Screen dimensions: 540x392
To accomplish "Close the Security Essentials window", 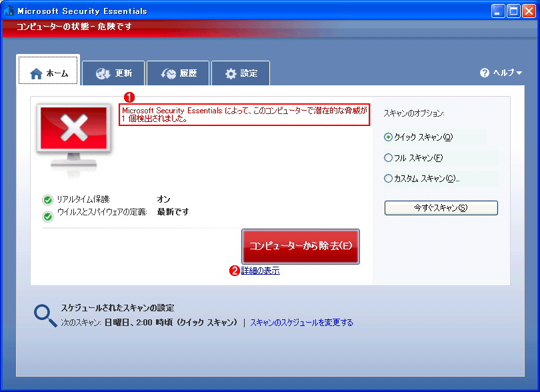I will (529, 11).
